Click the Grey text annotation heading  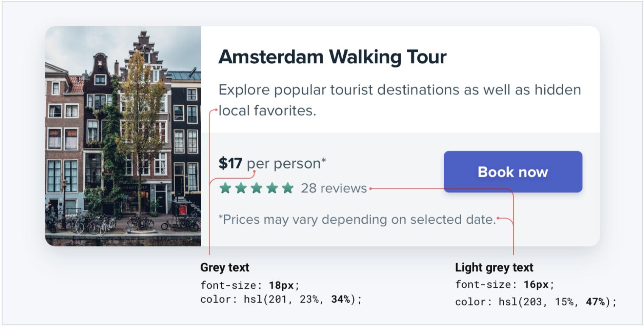tap(225, 267)
